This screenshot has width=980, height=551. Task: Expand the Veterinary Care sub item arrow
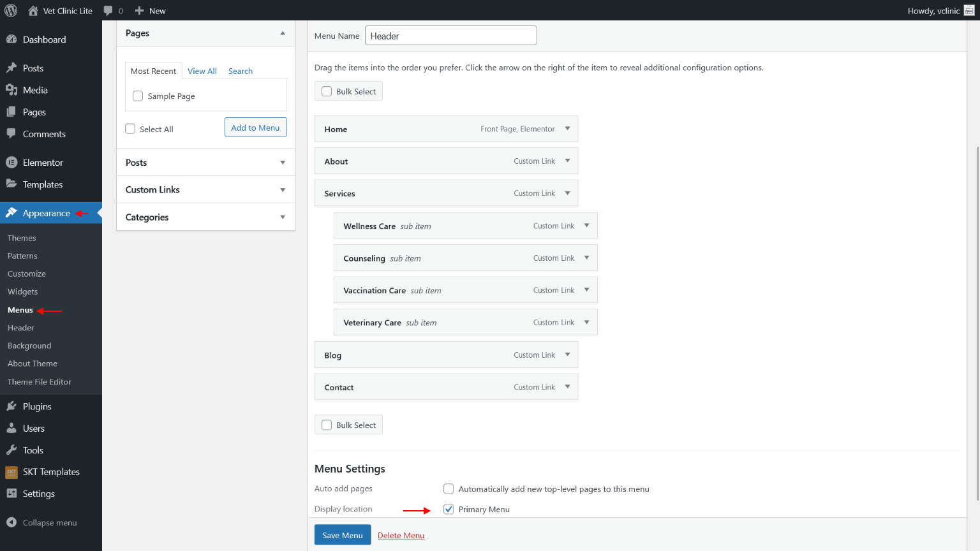[586, 322]
